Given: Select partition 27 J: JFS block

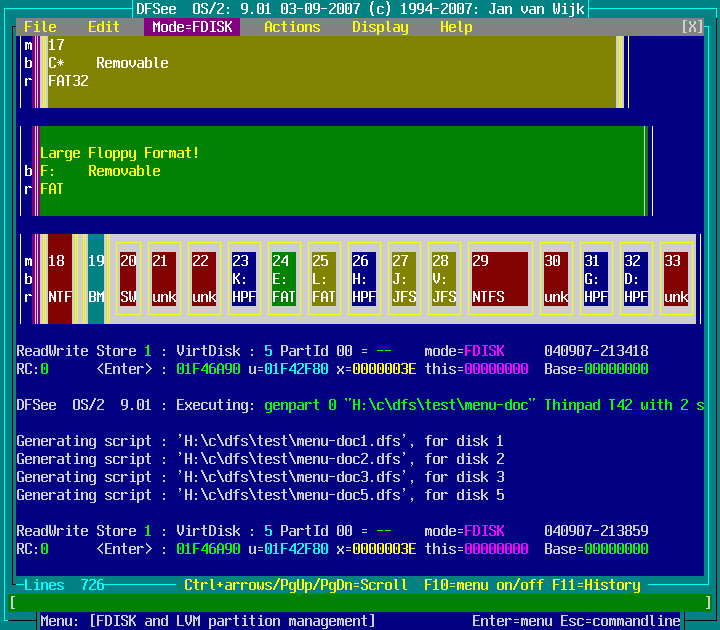Looking at the screenshot, I should click(404, 279).
